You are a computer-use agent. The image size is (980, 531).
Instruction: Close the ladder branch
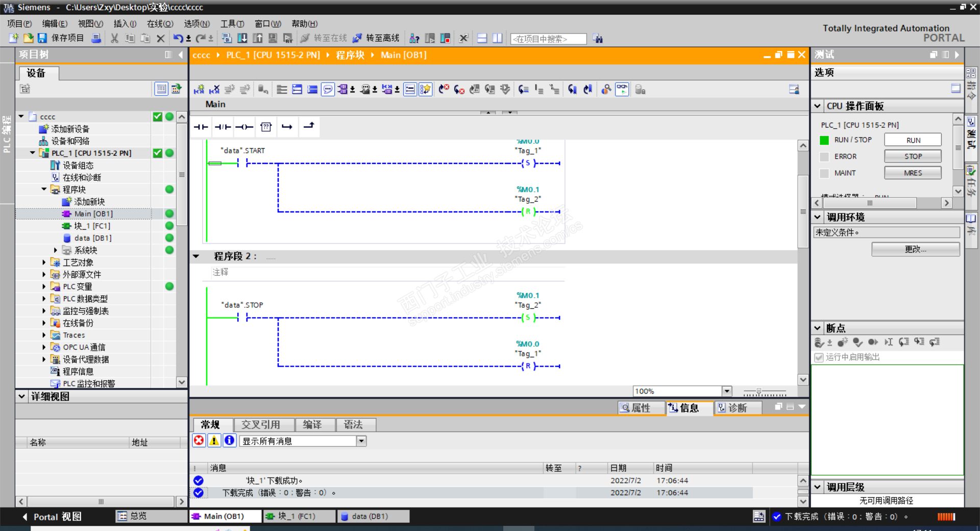point(309,127)
